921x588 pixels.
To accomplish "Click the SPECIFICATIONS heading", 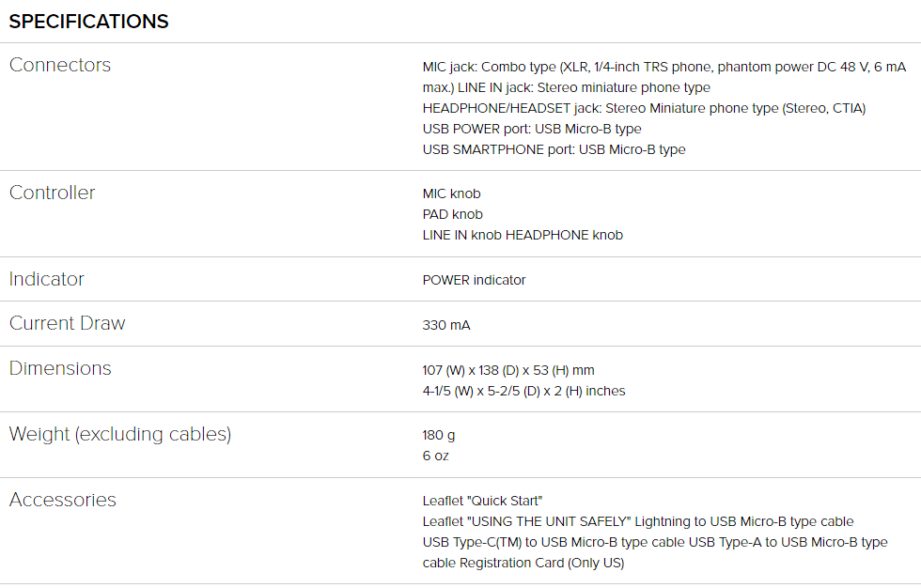I will (x=88, y=22).
